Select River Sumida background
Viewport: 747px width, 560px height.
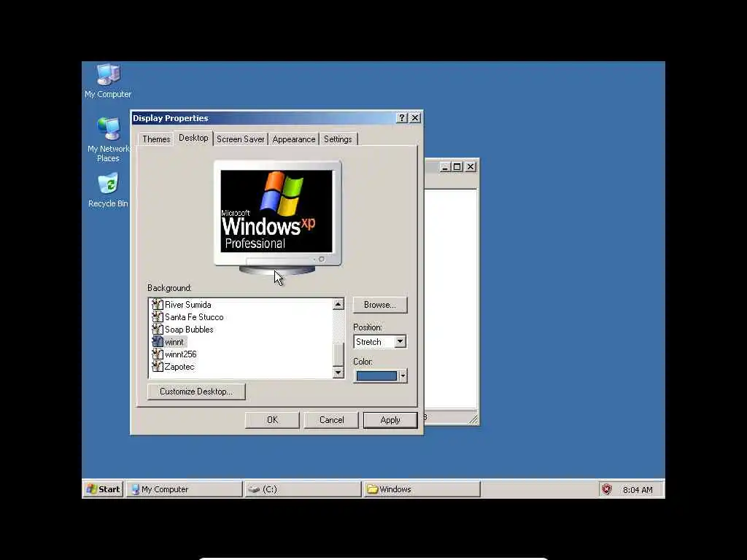[187, 305]
